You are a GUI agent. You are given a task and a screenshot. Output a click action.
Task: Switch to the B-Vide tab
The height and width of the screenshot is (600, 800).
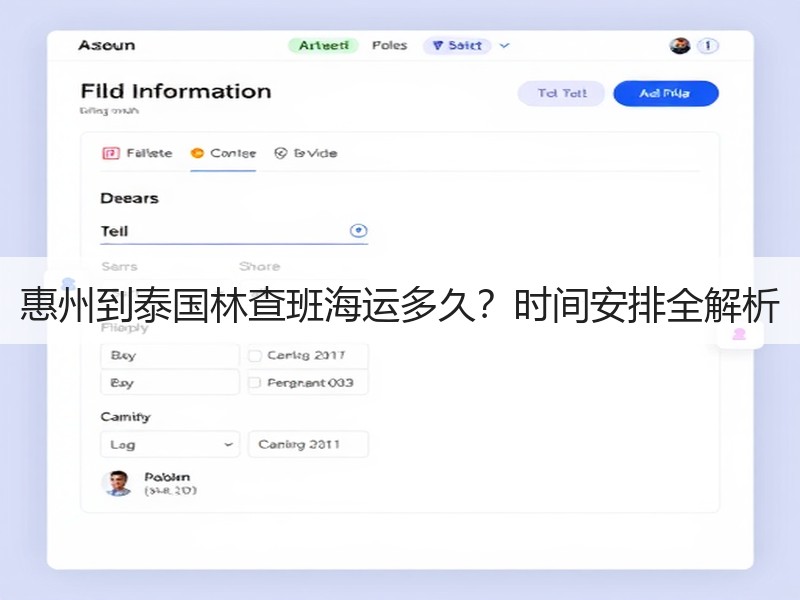tap(306, 153)
